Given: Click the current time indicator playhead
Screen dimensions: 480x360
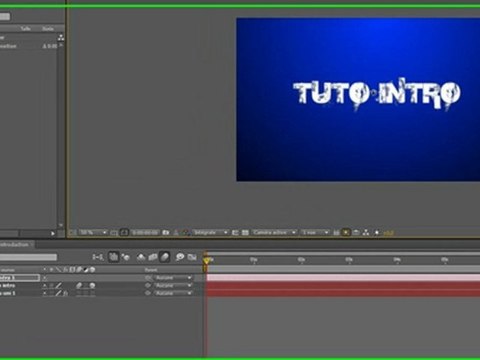Looking at the screenshot, I should 206,260.
